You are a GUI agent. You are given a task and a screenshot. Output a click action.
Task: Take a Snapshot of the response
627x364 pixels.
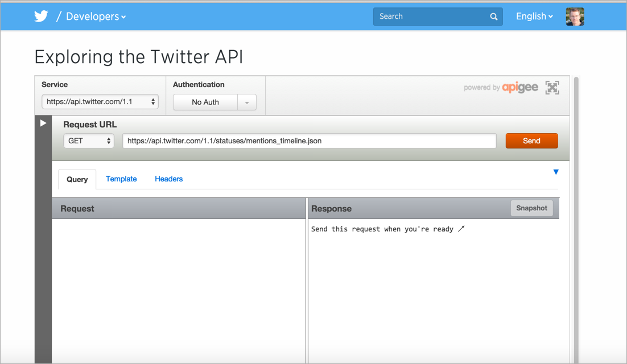(531, 208)
